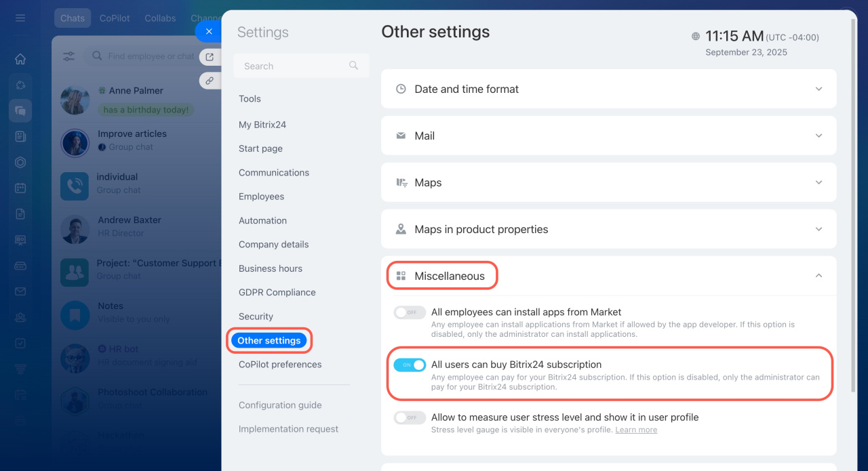Image resolution: width=868 pixels, height=471 pixels.
Task: Click the home icon in left sidebar
Action: coord(20,59)
